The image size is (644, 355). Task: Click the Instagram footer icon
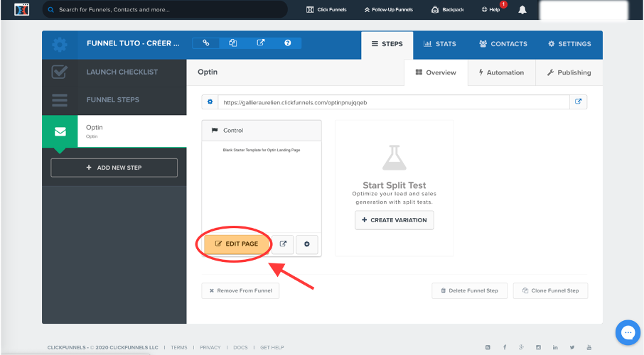tap(538, 348)
